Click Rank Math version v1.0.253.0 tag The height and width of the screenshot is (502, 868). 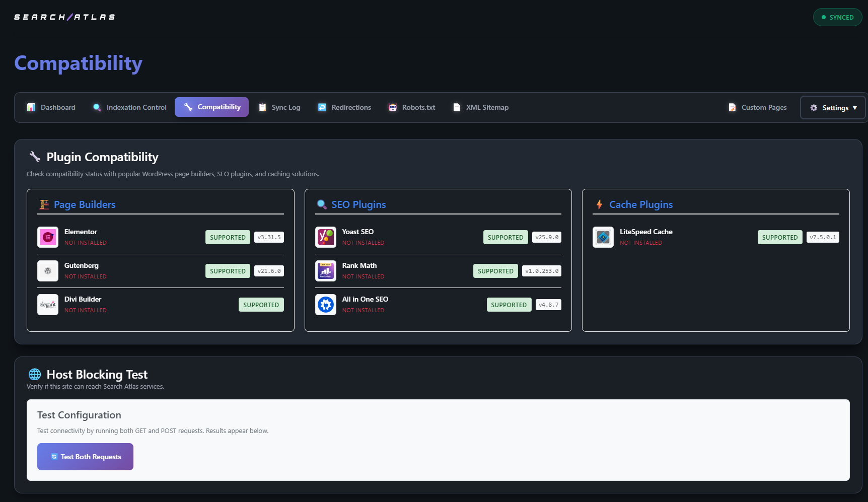(x=542, y=271)
